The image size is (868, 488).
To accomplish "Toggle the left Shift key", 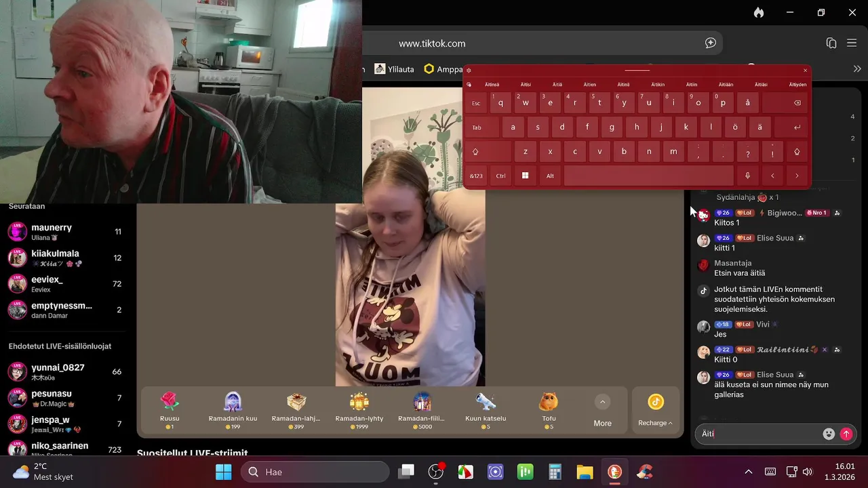I will 488,152.
